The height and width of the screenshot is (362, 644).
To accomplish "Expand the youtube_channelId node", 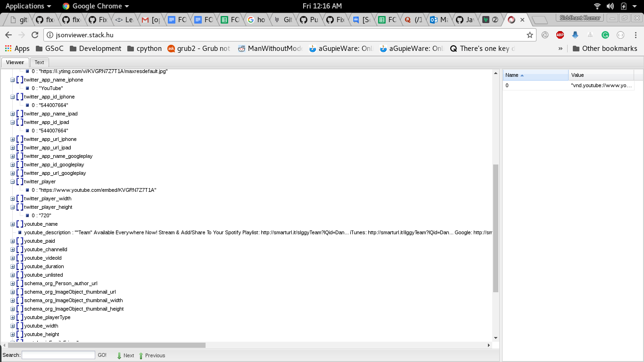I will [13, 249].
